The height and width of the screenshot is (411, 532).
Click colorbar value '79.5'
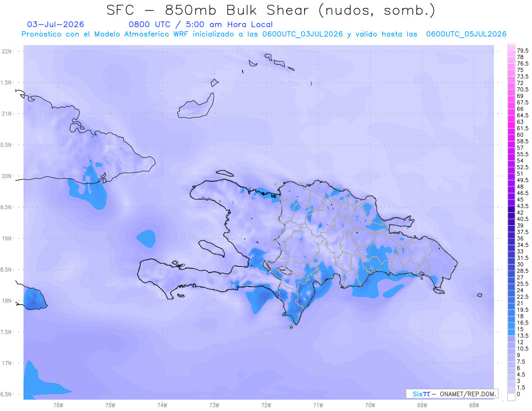click(522, 51)
